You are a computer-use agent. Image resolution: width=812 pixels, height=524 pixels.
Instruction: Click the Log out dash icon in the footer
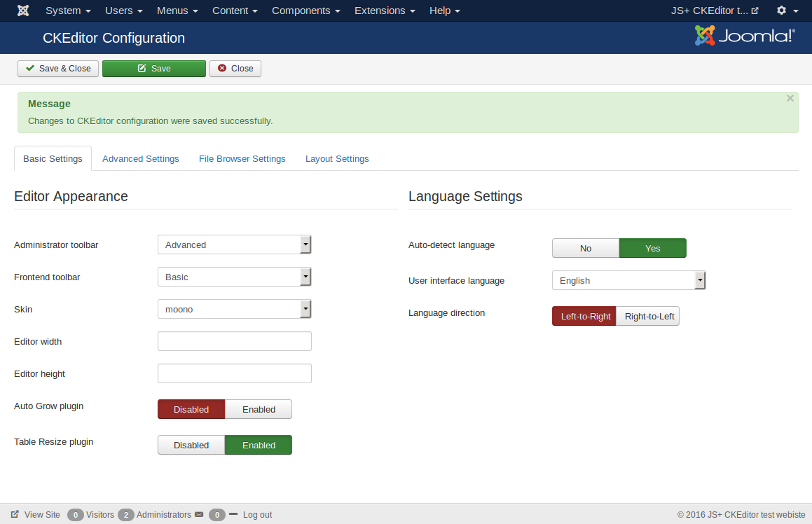233,514
